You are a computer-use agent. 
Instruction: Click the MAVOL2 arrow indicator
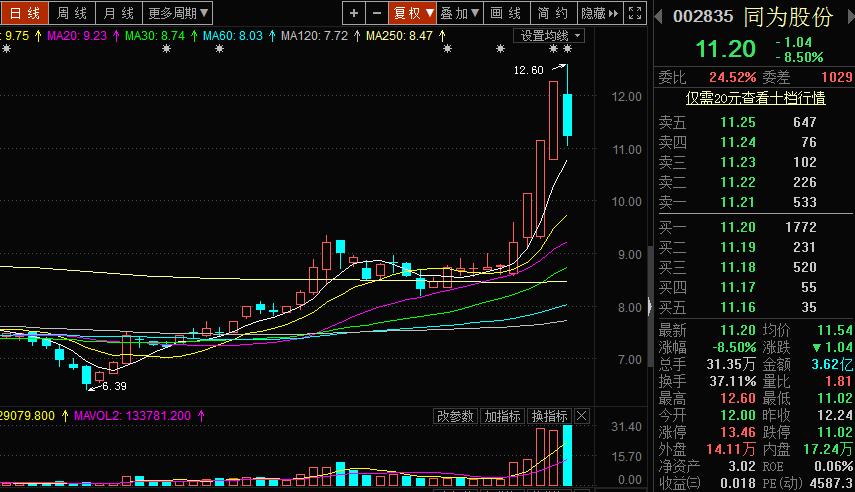click(x=200, y=415)
